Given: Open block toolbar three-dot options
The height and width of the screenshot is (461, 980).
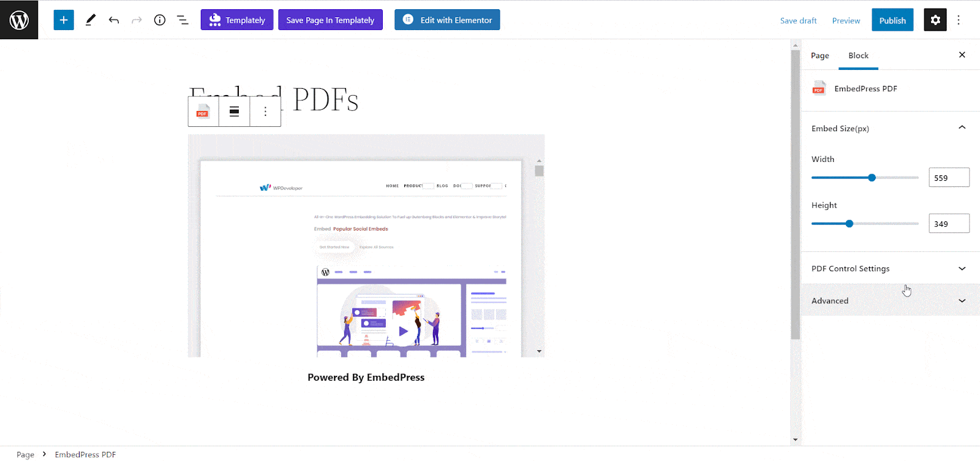Looking at the screenshot, I should (x=265, y=112).
